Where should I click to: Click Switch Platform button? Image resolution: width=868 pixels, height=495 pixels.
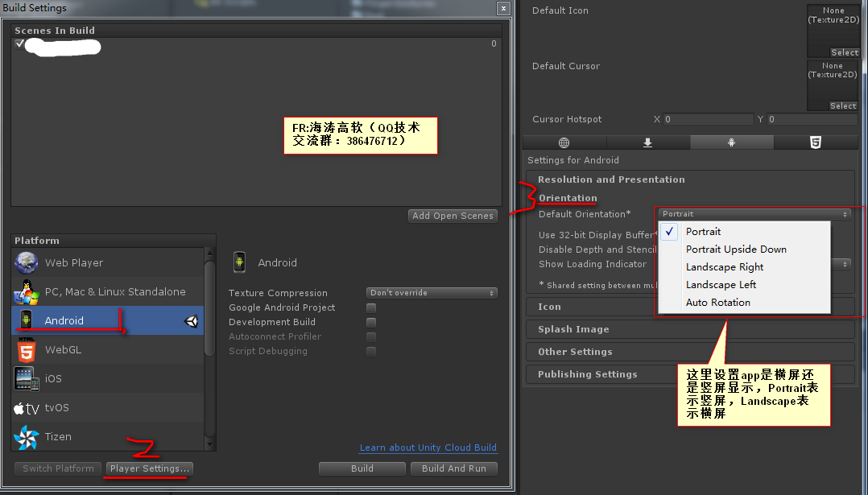pos(58,468)
